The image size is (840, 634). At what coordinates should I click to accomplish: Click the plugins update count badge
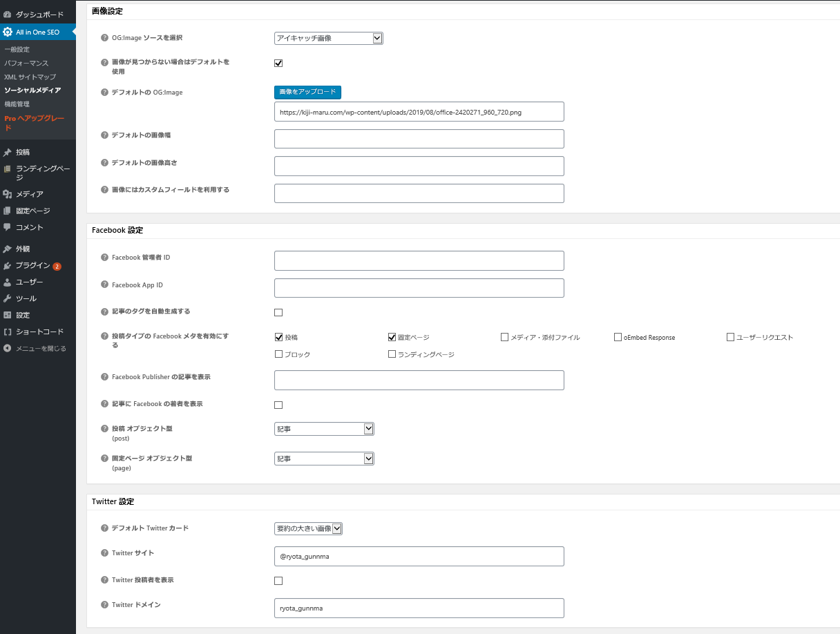pos(57,266)
